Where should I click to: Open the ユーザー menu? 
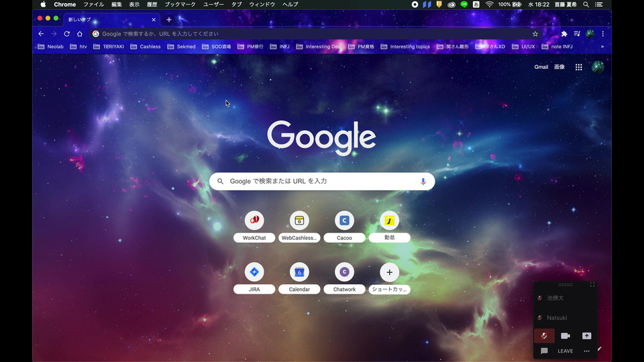pos(213,5)
